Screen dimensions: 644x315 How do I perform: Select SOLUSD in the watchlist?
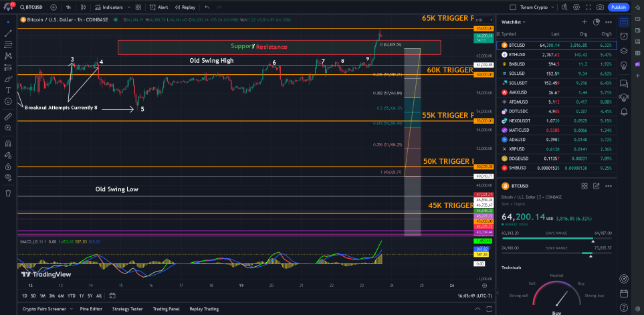pyautogui.click(x=556, y=74)
